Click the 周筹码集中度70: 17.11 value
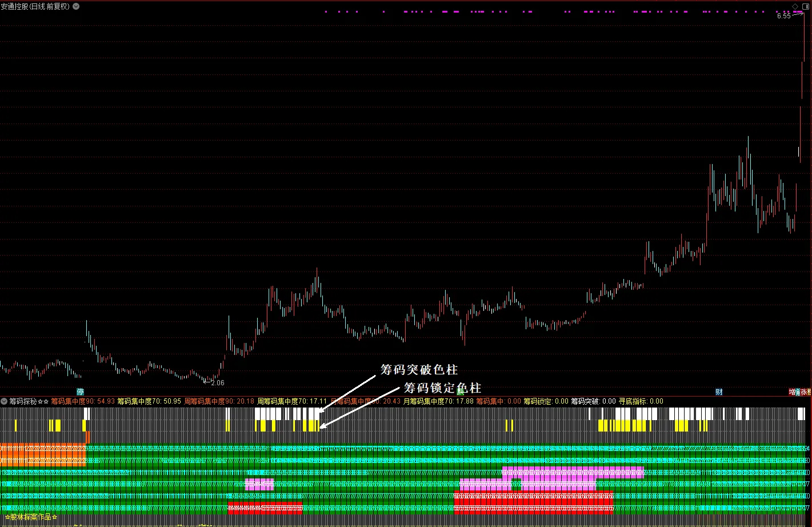The image size is (812, 527). [292, 401]
